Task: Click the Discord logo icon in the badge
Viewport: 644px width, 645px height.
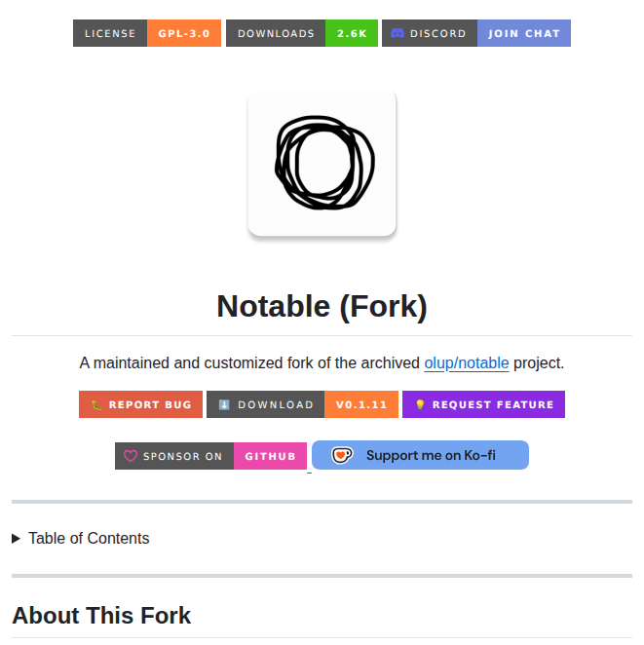Action: pyautogui.click(x=398, y=33)
